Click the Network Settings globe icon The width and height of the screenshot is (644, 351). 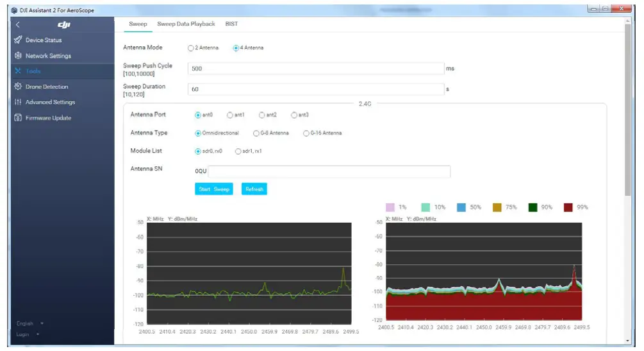pyautogui.click(x=17, y=56)
